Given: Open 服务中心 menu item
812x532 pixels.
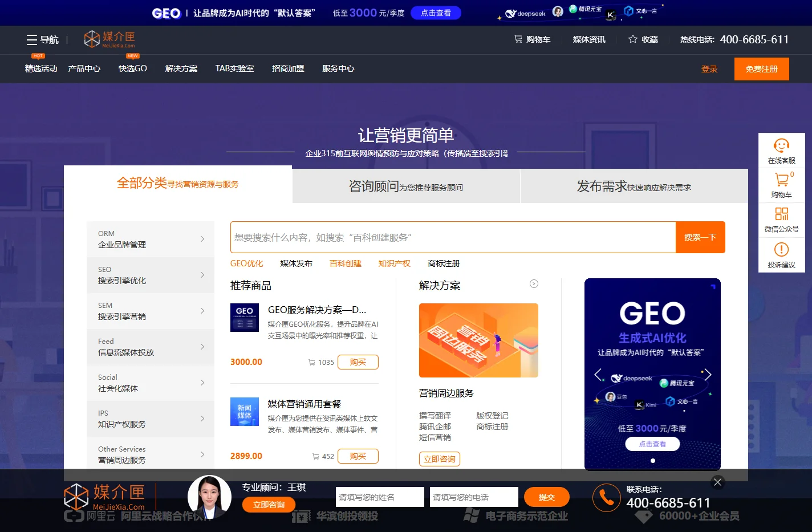Looking at the screenshot, I should [338, 68].
